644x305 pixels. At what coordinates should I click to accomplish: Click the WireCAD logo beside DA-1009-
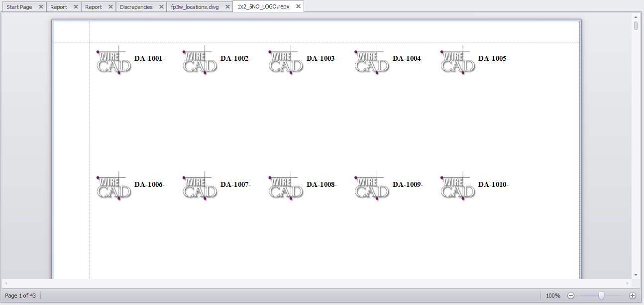pos(372,186)
